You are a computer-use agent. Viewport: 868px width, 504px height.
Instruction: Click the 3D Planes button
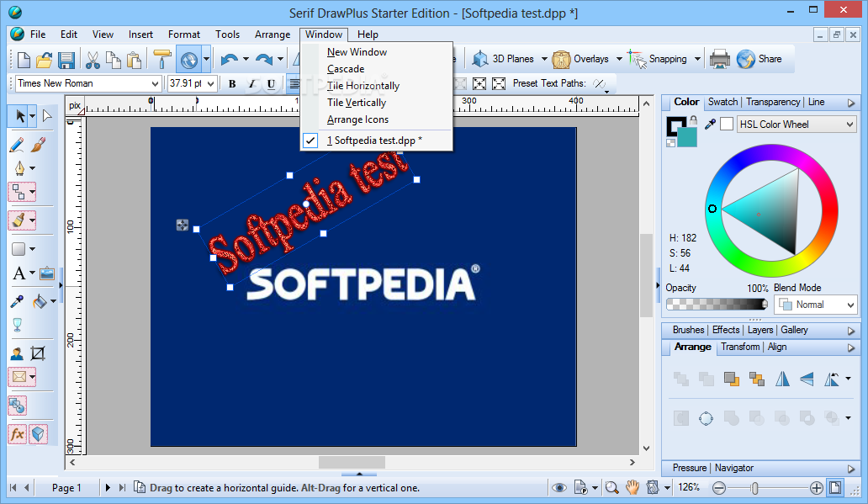point(504,59)
